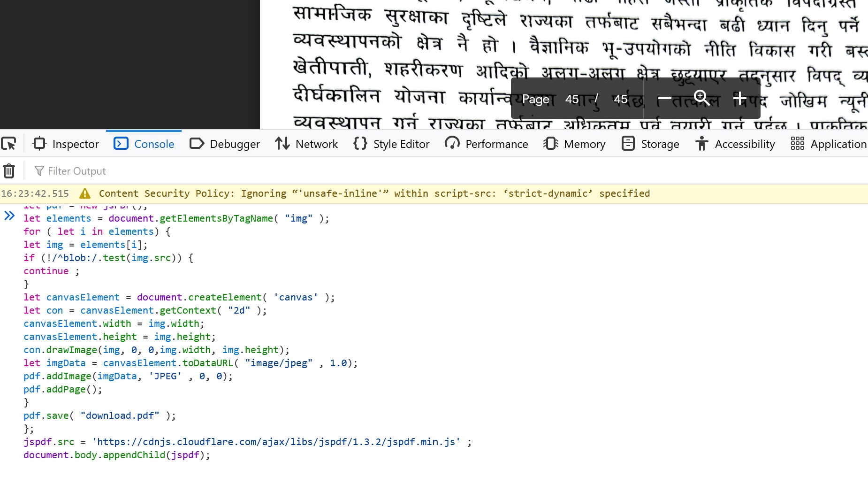This screenshot has height=477, width=868.
Task: Select the Network tab
Action: 306,144
